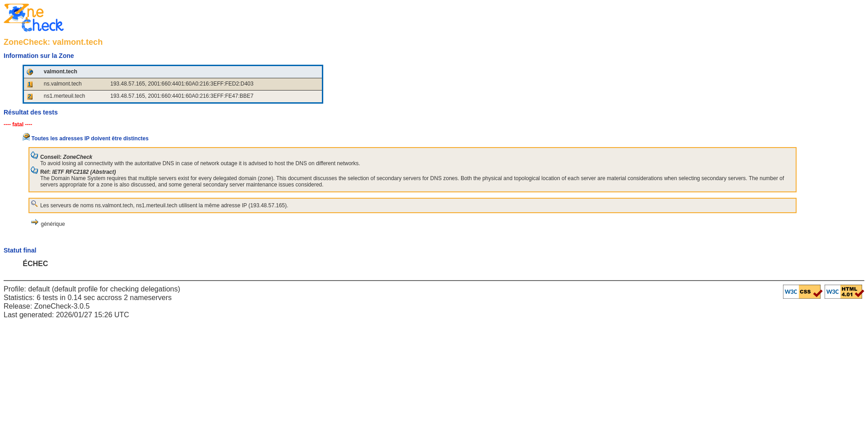The height and width of the screenshot is (439, 868).
Task: Click the 'ZoneCheck: valmont.tech' heading
Action: tap(53, 42)
